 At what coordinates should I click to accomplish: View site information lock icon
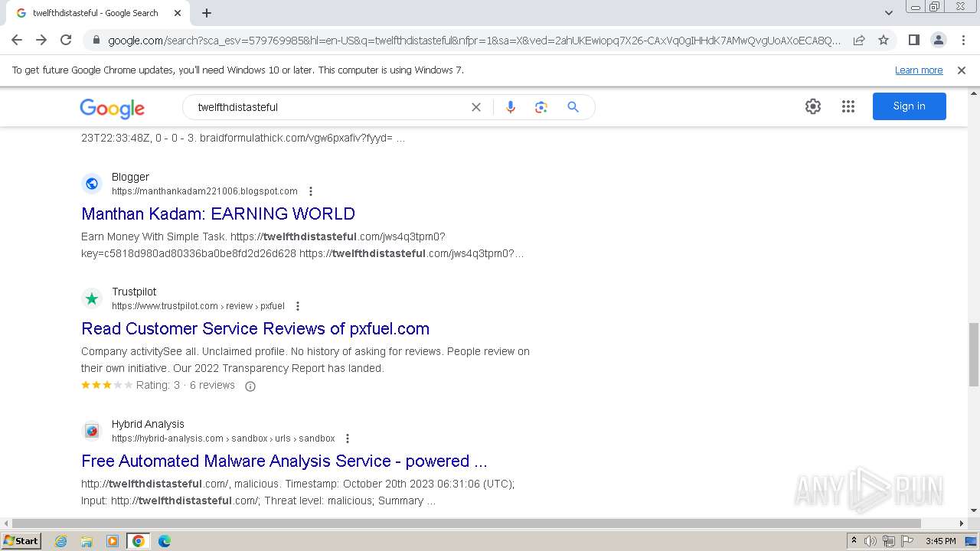96,40
